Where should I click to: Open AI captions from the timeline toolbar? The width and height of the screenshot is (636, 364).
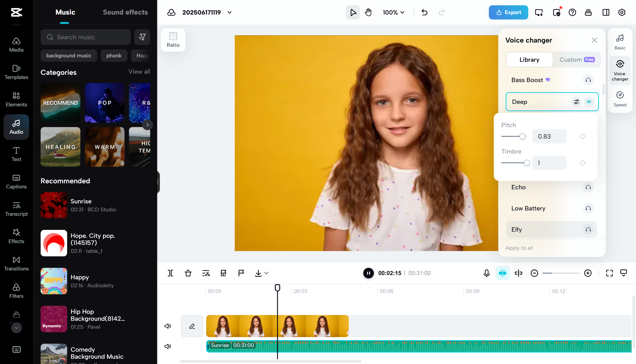(223, 273)
